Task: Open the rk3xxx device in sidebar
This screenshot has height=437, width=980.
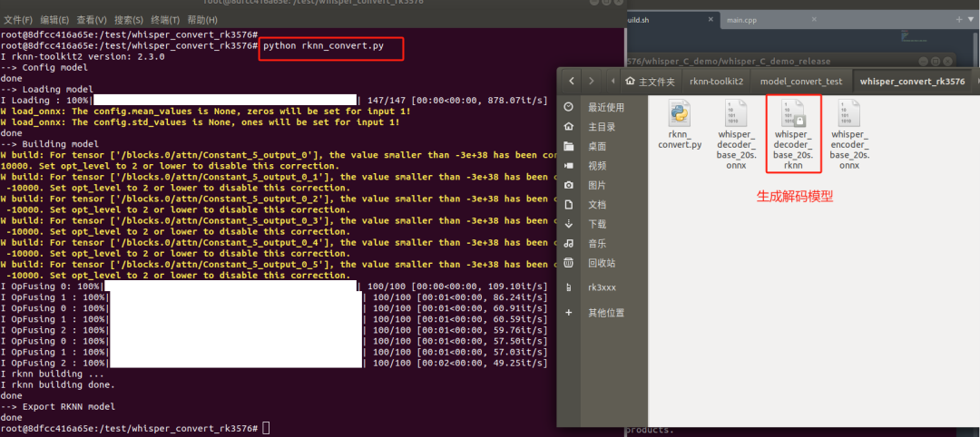Action: click(x=603, y=287)
